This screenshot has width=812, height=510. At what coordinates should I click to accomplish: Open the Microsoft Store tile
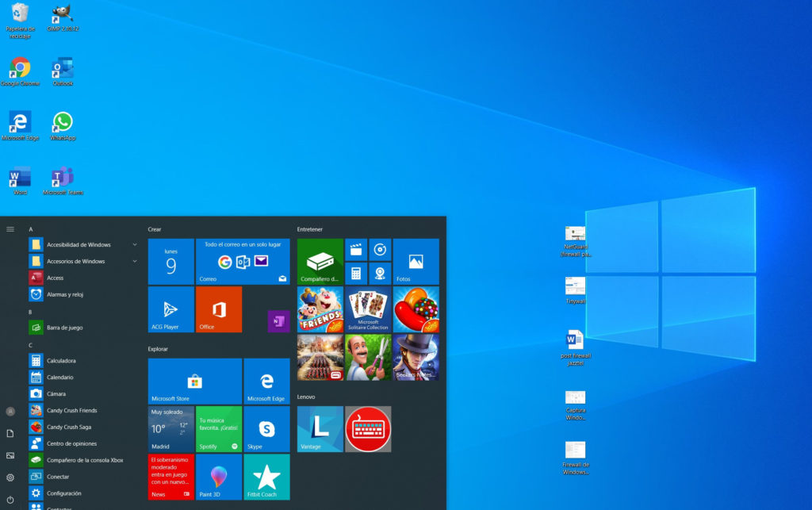tap(194, 382)
